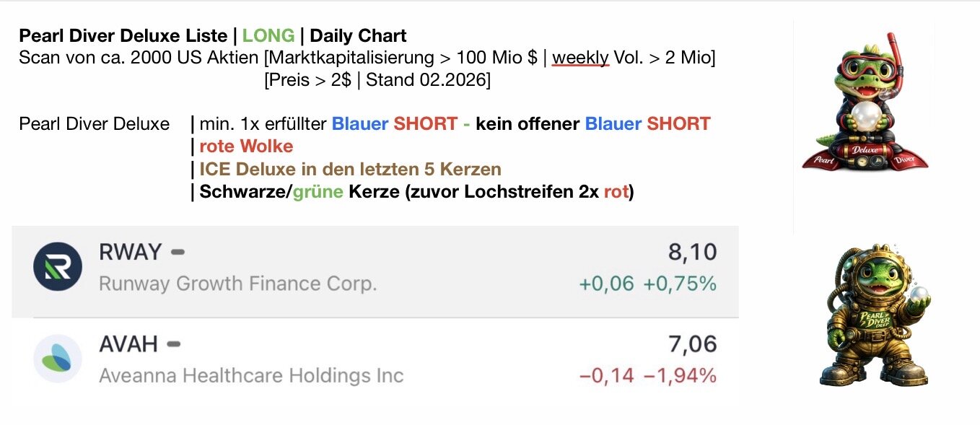The width and height of the screenshot is (980, 425).
Task: Click the RWAY company logo icon
Action: (x=58, y=267)
